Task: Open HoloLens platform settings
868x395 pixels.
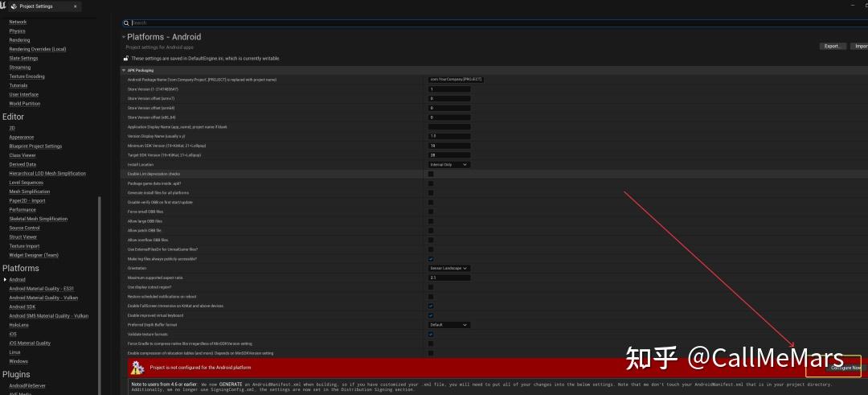Action: pyautogui.click(x=18, y=325)
